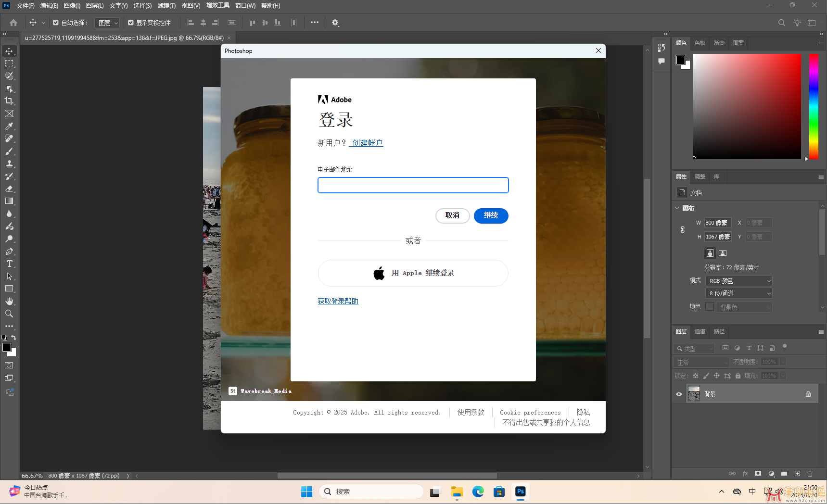Switch to the 色板 tab

(700, 43)
